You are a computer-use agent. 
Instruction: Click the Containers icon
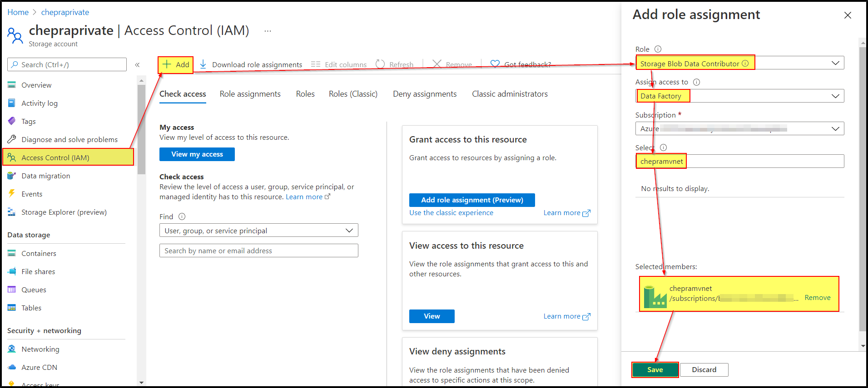12,253
